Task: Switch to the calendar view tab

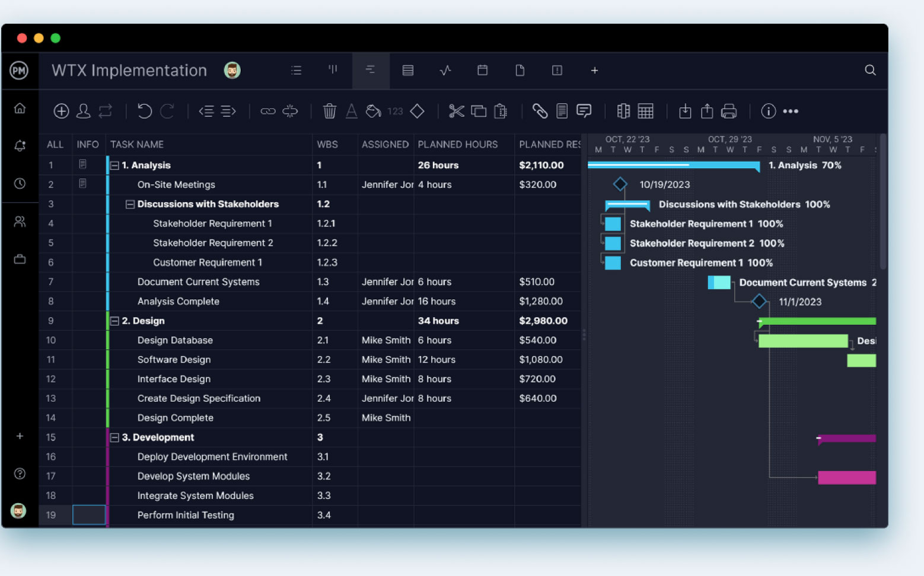Action: coord(482,70)
